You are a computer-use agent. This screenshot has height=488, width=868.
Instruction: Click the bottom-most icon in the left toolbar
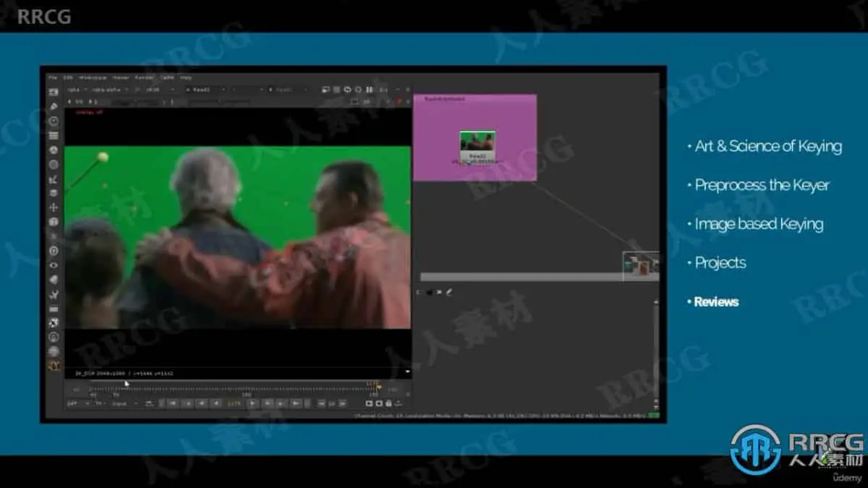pyautogui.click(x=54, y=365)
